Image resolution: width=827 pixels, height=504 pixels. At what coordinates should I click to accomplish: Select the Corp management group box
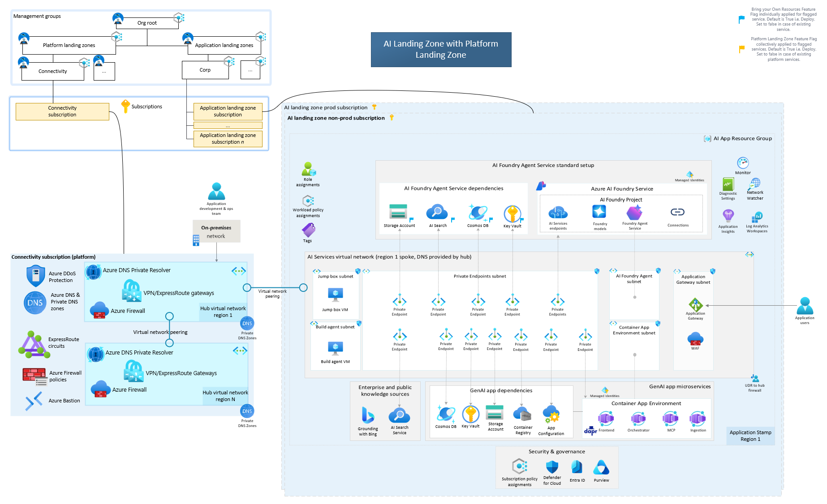coord(205,70)
